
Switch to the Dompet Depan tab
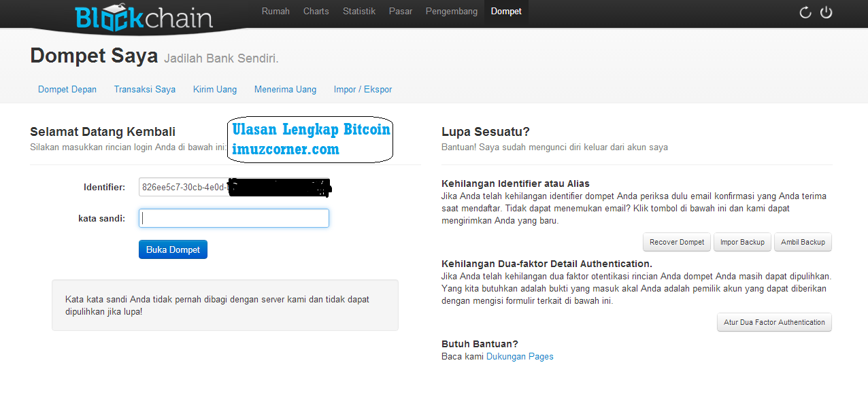[x=67, y=89]
